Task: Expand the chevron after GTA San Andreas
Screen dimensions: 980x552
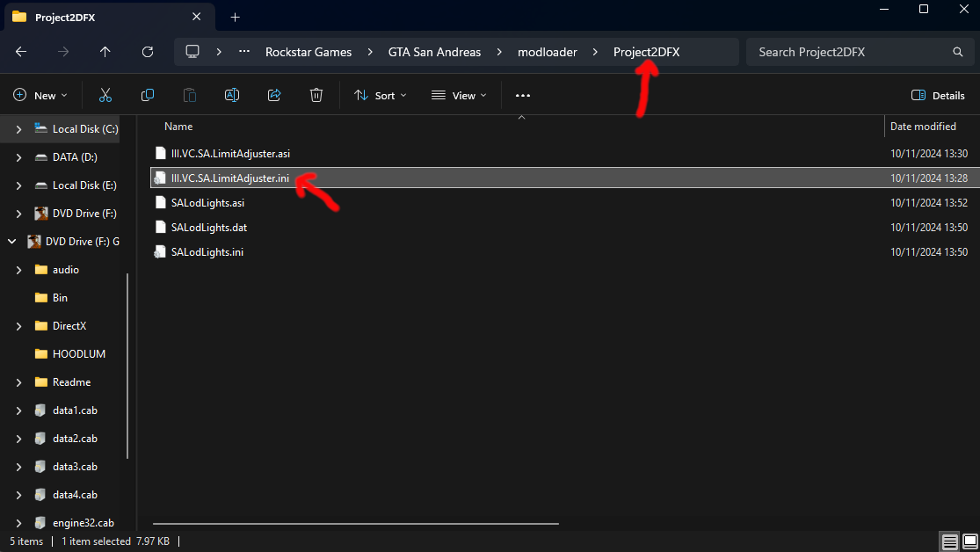Action: point(499,52)
